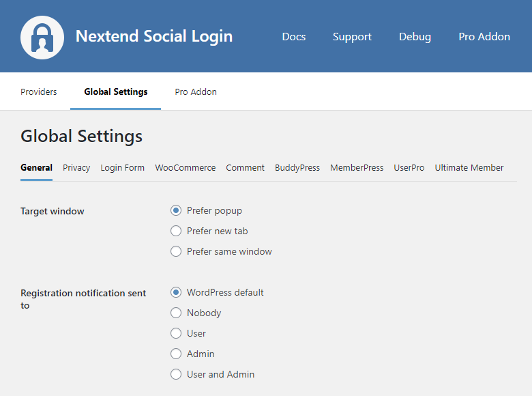Select the Prefer popup radio button

(x=176, y=210)
